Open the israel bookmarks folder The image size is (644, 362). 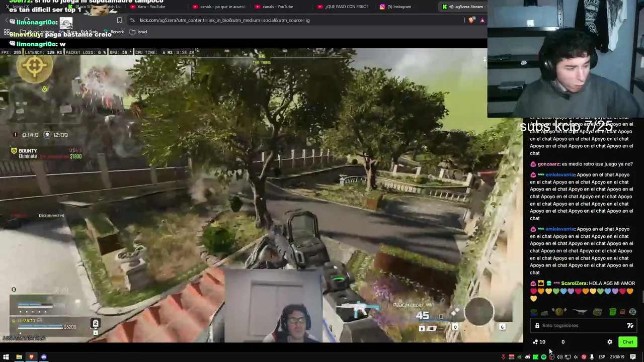tap(138, 32)
